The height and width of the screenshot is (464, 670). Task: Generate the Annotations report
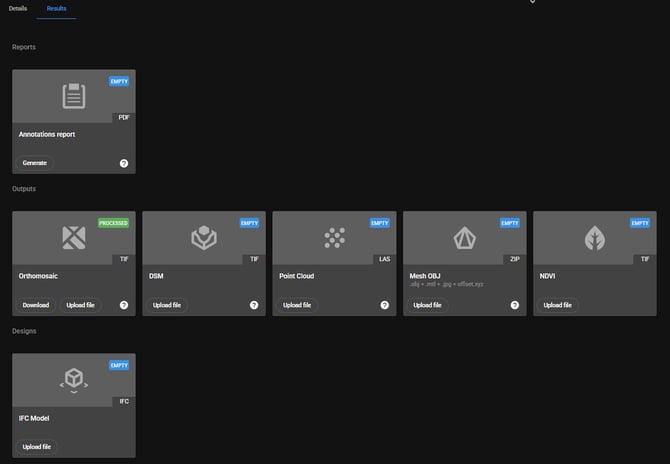pos(35,163)
